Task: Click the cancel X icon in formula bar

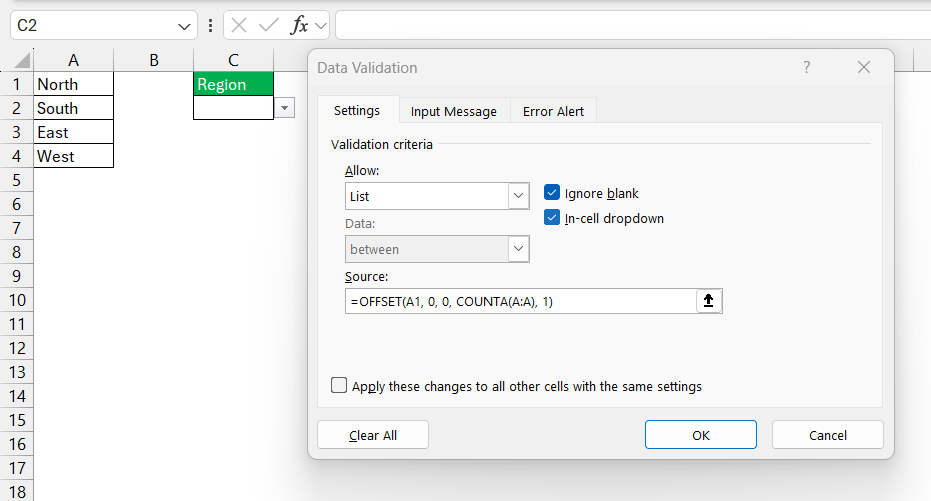Action: pos(239,26)
